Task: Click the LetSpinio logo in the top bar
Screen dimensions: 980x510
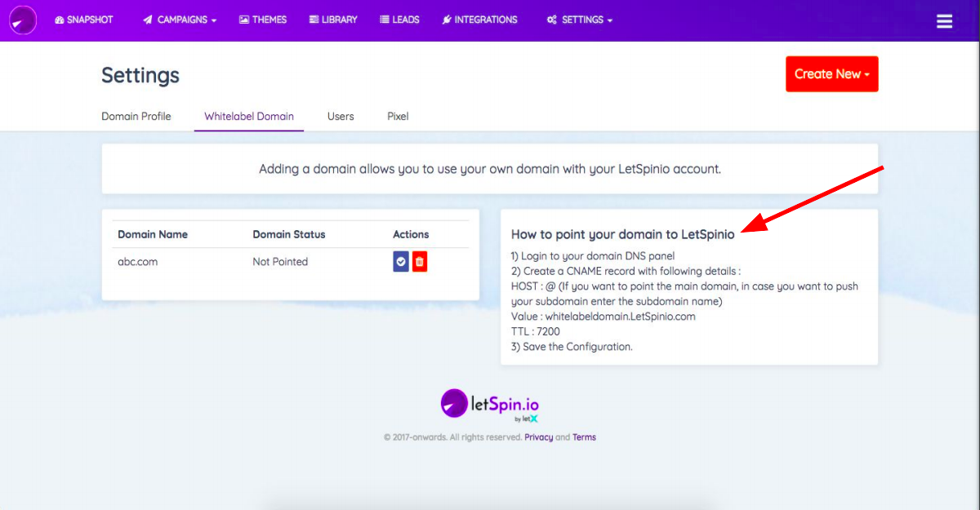Action: click(x=23, y=20)
